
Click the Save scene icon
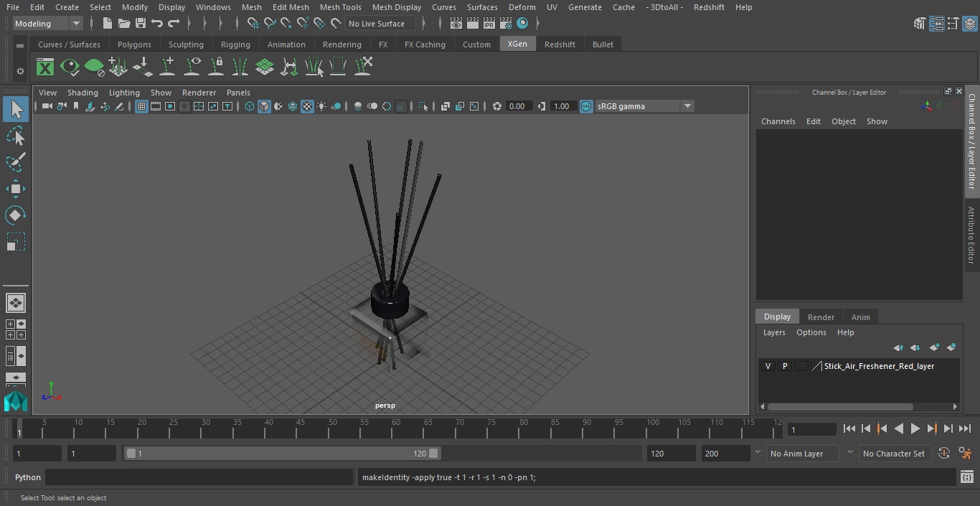(x=141, y=24)
